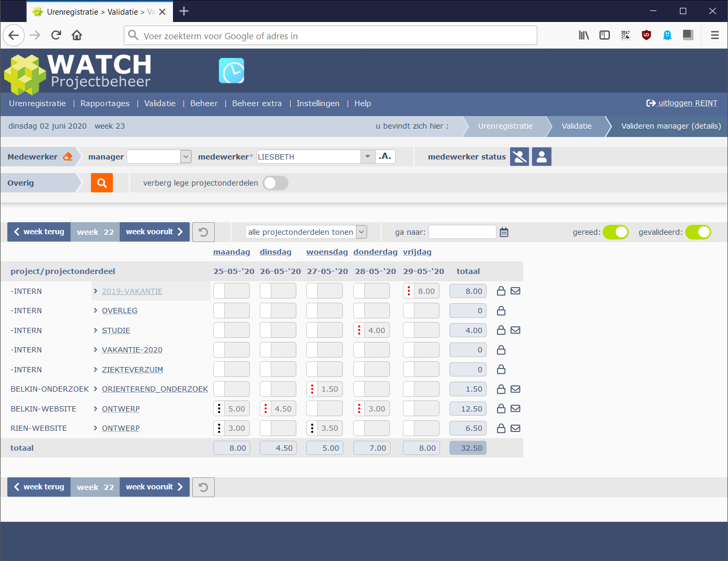Open the Validatie menu
The height and width of the screenshot is (561, 728).
point(160,104)
